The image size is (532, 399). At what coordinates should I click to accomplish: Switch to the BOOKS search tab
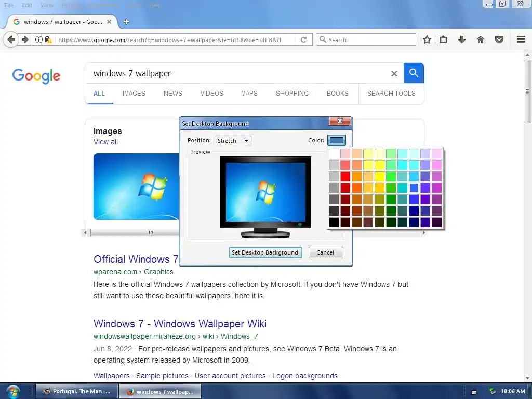click(x=337, y=94)
